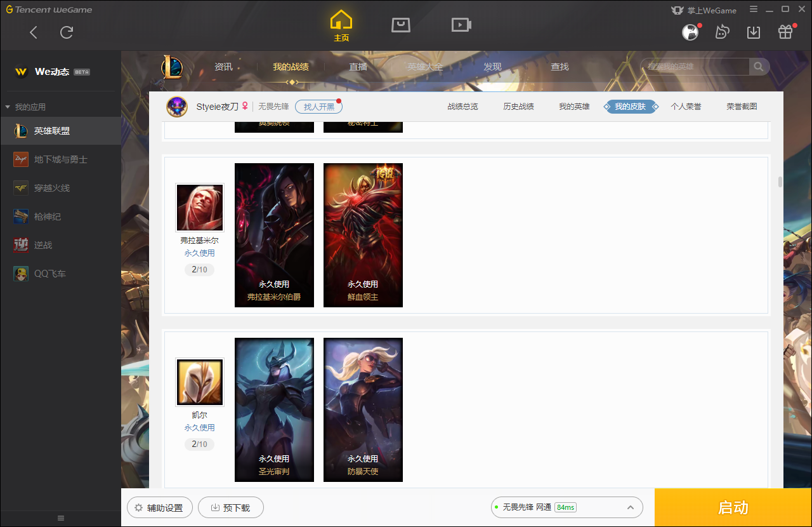Screen dimensions: 812x527
Task: Select QQ飞车 in the sidebar
Action: [x=60, y=274]
